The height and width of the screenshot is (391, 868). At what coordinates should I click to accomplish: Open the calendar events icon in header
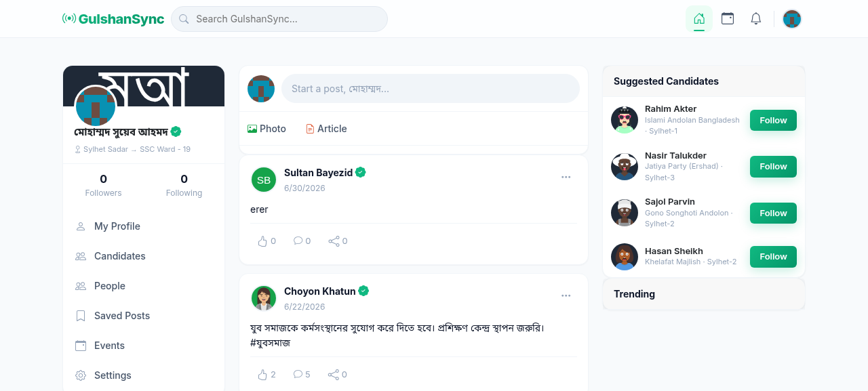point(728,19)
